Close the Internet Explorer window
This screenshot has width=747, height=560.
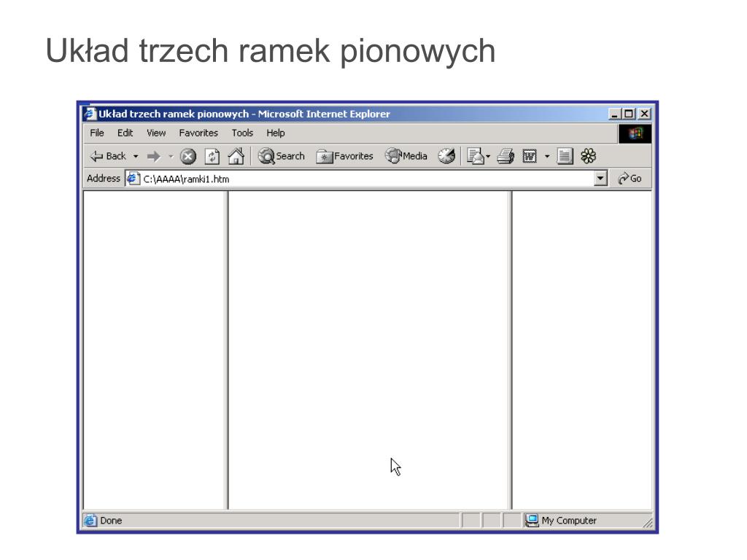coord(645,114)
